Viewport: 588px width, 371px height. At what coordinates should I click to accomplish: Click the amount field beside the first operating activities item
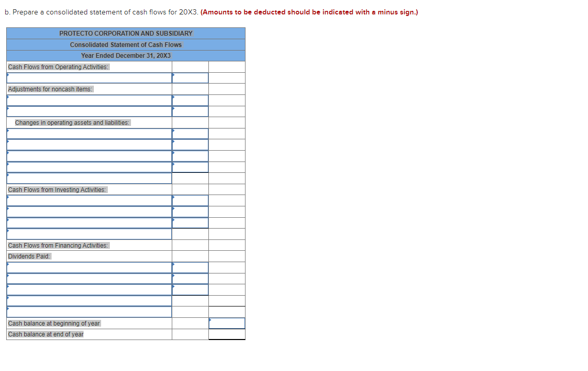coord(190,78)
